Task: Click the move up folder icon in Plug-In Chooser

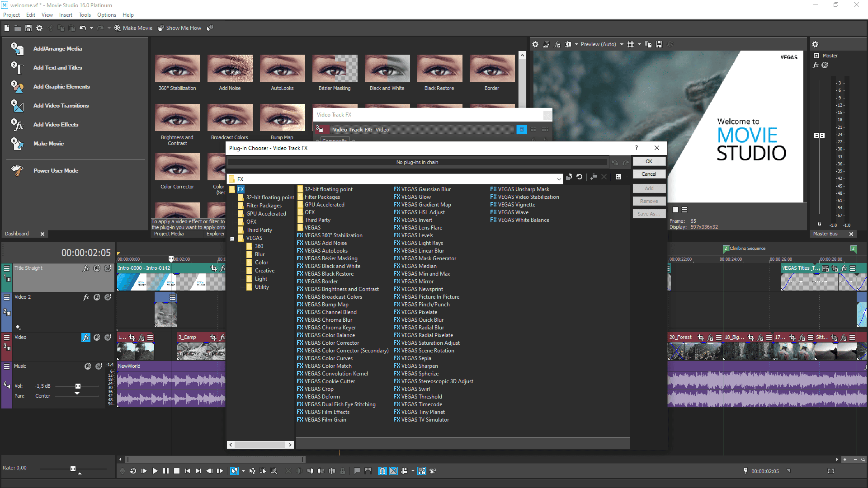Action: (569, 177)
